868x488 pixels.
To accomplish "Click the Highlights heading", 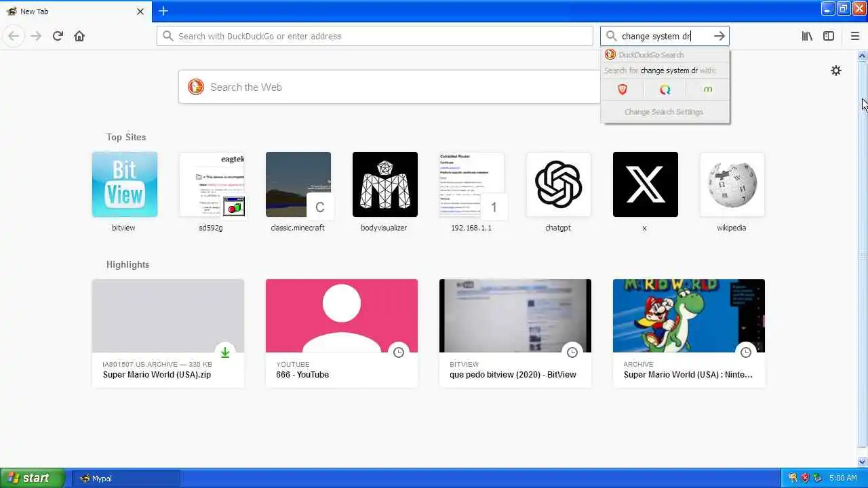I will coord(127,264).
